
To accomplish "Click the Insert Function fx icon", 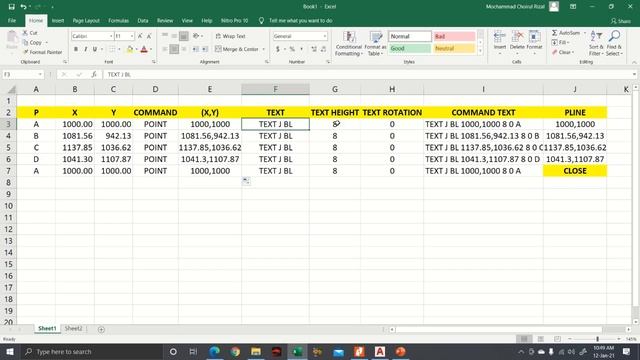I will point(94,74).
